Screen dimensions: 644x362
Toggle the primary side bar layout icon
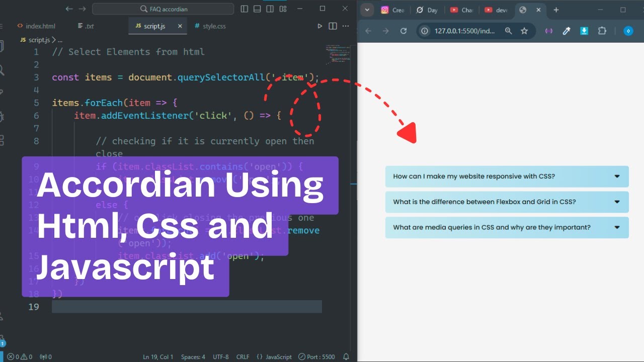(x=245, y=9)
